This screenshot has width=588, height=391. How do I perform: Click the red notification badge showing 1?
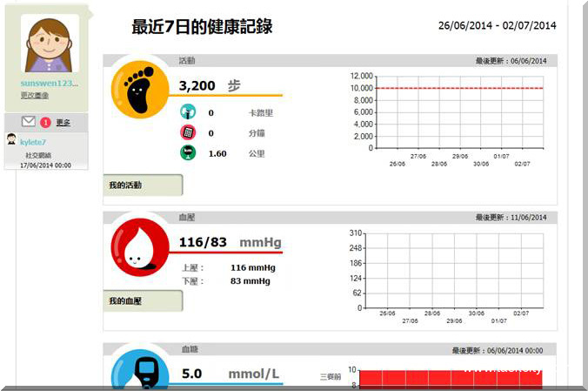click(x=45, y=123)
